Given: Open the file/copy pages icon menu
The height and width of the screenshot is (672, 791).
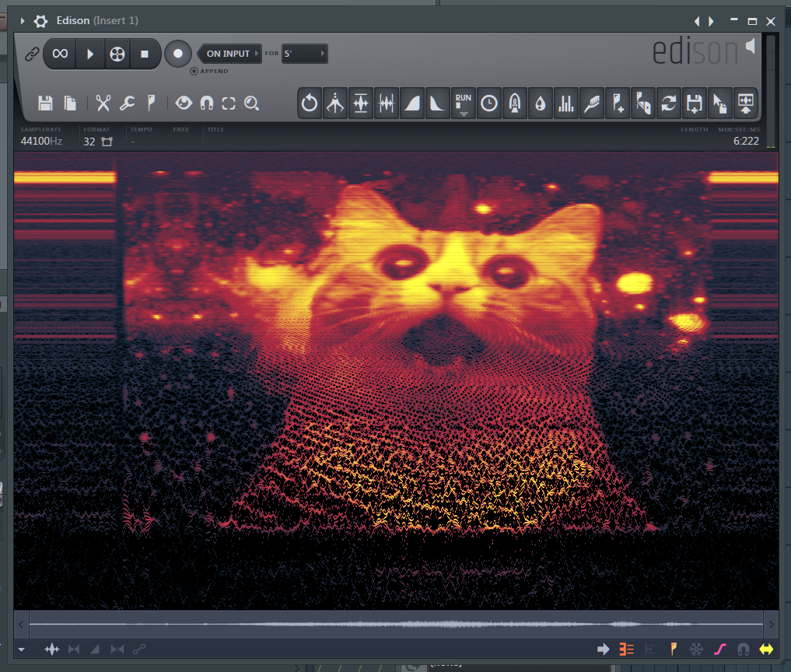Looking at the screenshot, I should [x=70, y=103].
